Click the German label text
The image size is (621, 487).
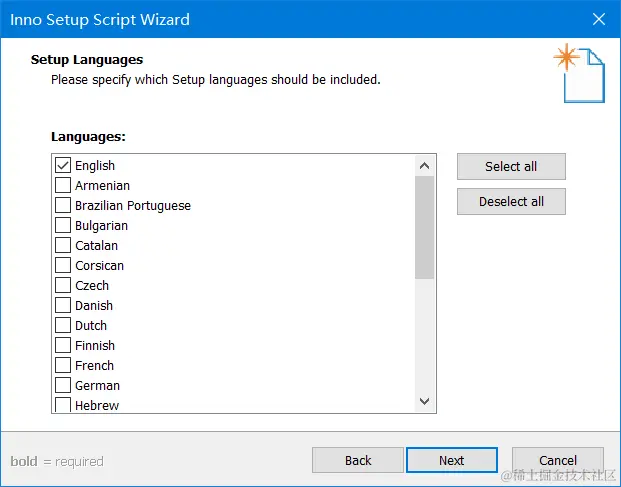click(97, 385)
